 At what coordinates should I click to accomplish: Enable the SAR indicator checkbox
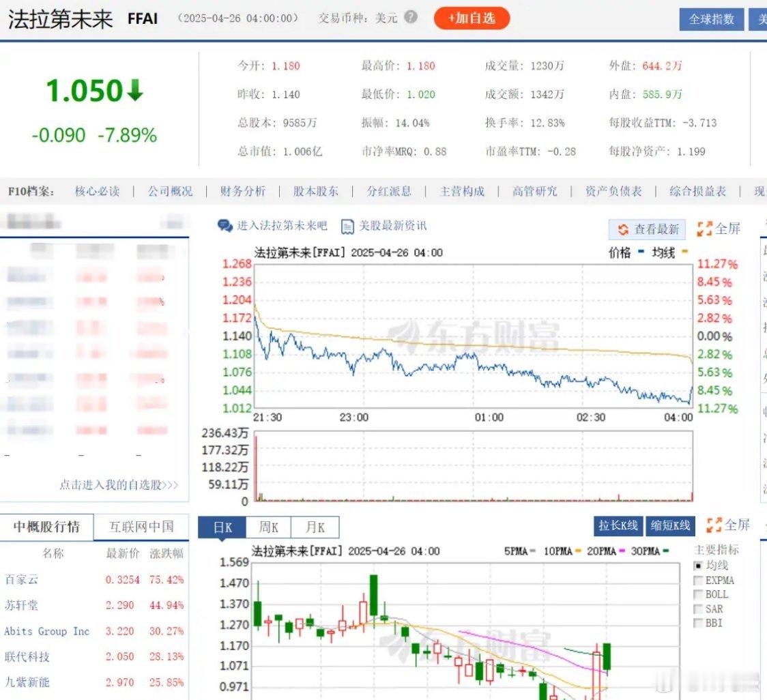[699, 609]
